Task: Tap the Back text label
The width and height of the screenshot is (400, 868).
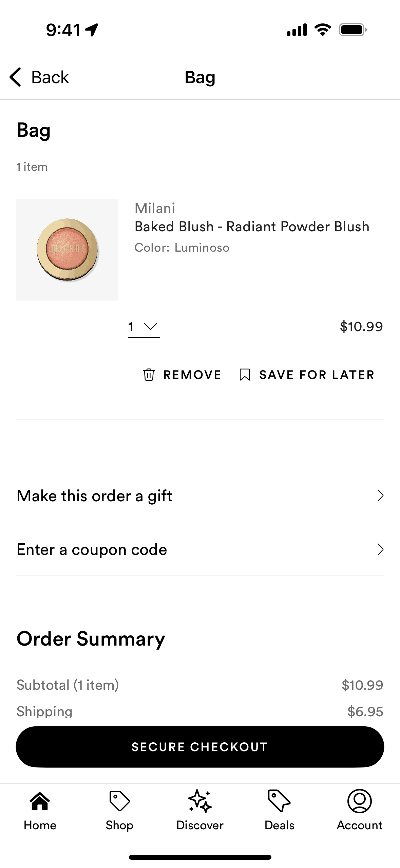Action: click(50, 77)
